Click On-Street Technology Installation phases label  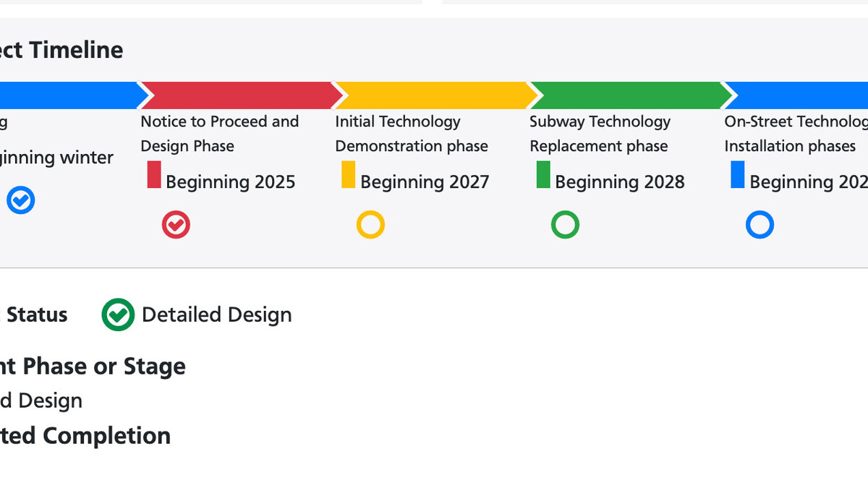coord(796,134)
